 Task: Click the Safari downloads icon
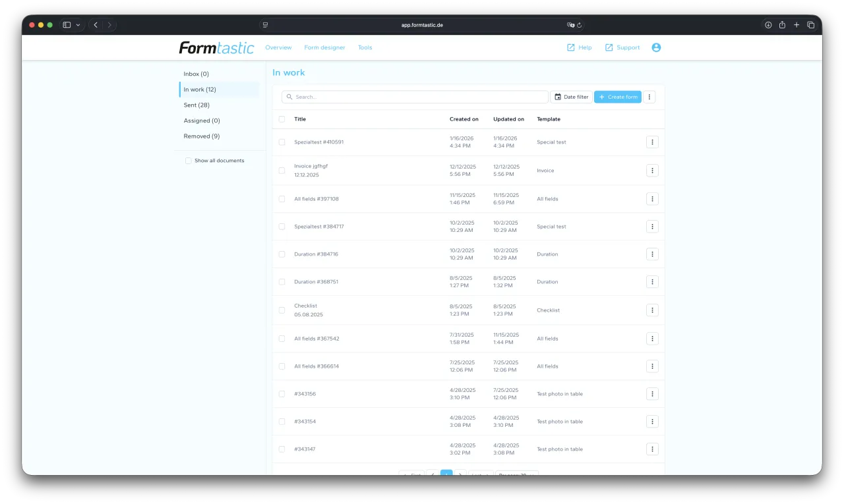768,25
